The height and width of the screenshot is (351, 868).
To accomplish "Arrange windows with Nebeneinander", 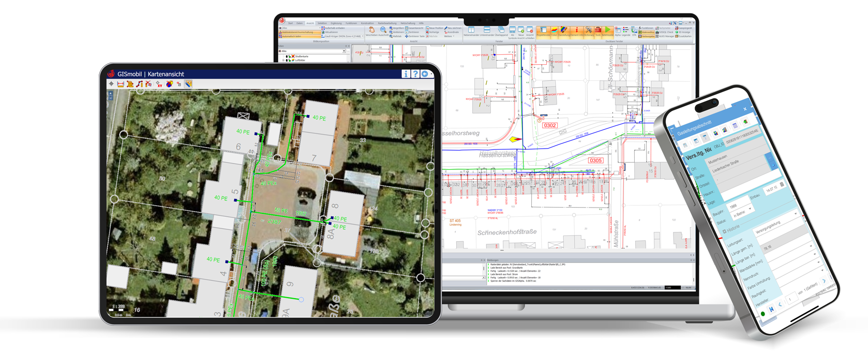I will pyautogui.click(x=471, y=32).
